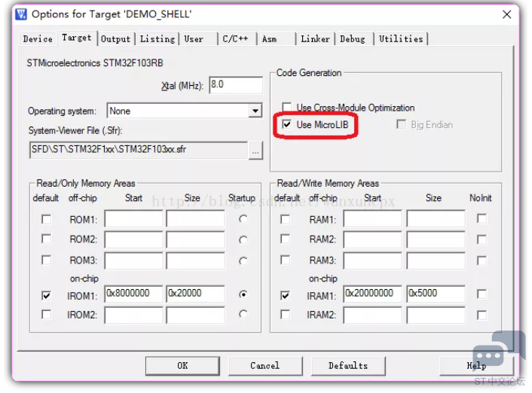Click the Keil icon in title bar
This screenshot has width=532, height=393.
click(x=21, y=14)
